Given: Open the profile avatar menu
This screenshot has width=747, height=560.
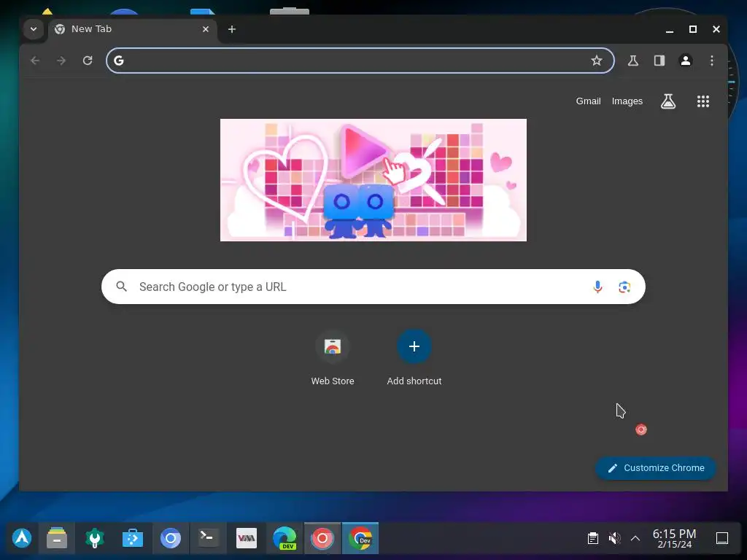Looking at the screenshot, I should (686, 61).
